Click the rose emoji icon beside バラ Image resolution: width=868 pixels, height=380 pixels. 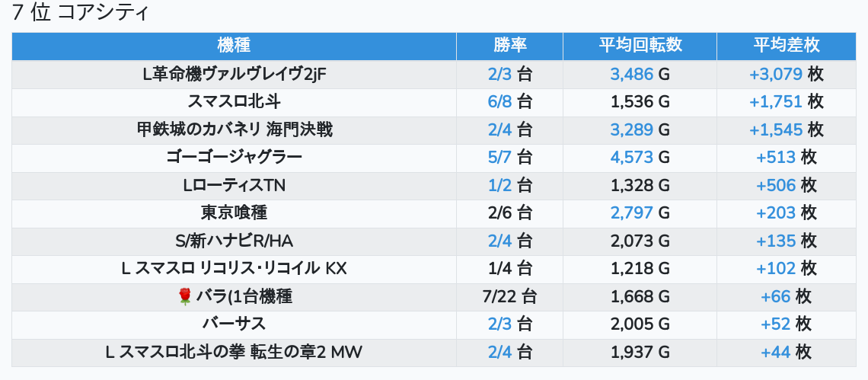(185, 297)
